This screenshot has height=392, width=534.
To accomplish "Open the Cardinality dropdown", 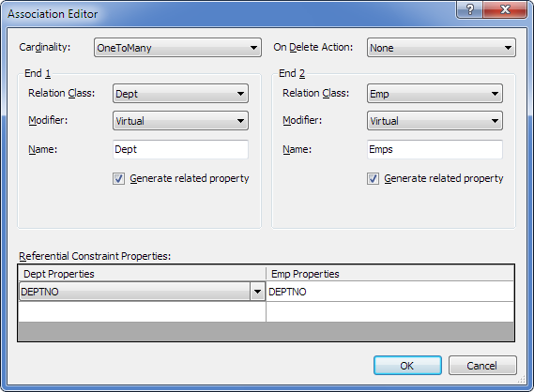I will [177, 48].
